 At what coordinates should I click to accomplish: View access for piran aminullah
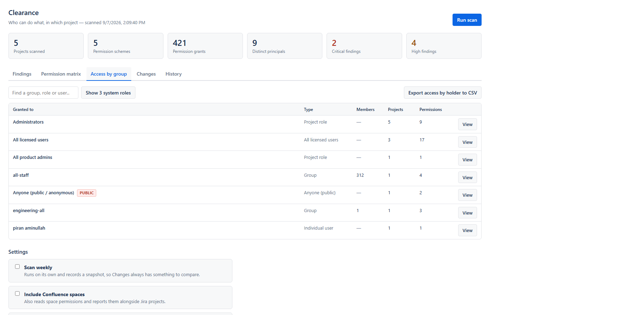[x=468, y=230]
